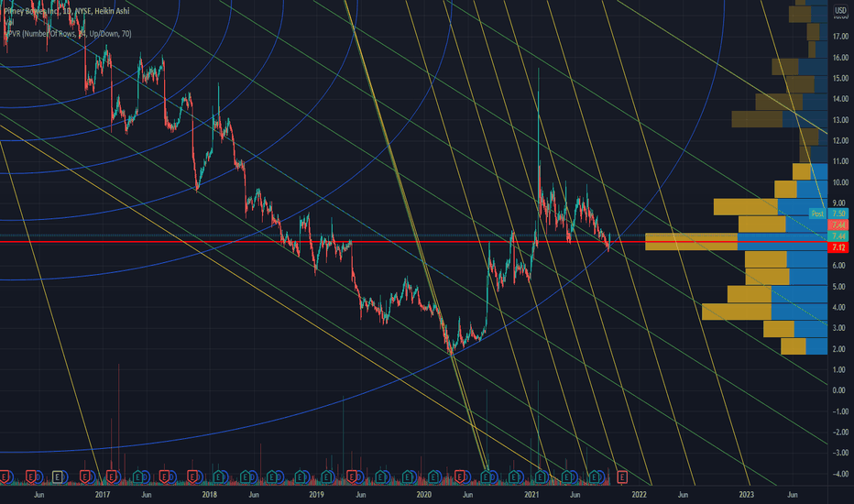
Task: Click the 2018 time axis label
Action: [209, 495]
